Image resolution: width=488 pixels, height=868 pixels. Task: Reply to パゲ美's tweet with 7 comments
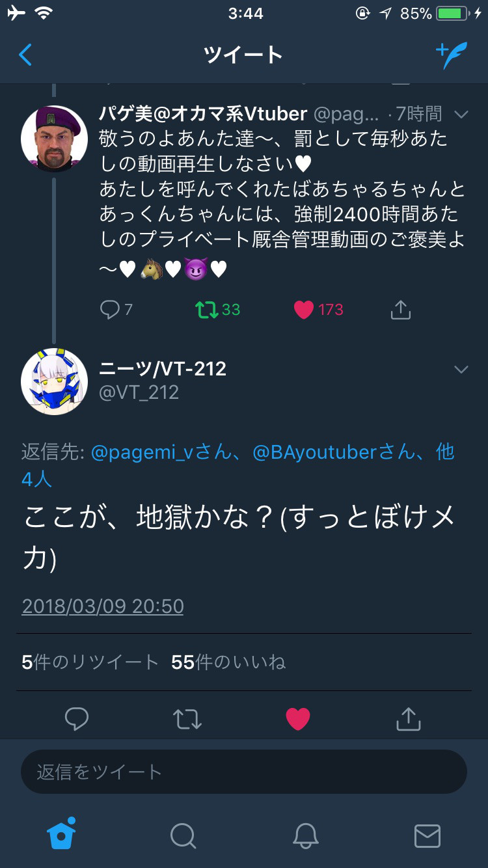[x=116, y=310]
